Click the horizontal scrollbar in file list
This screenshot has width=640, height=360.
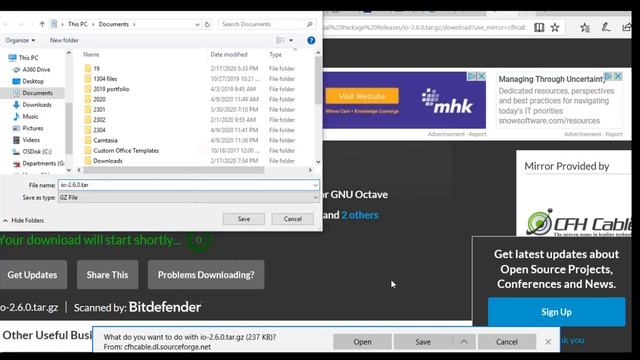[173, 170]
